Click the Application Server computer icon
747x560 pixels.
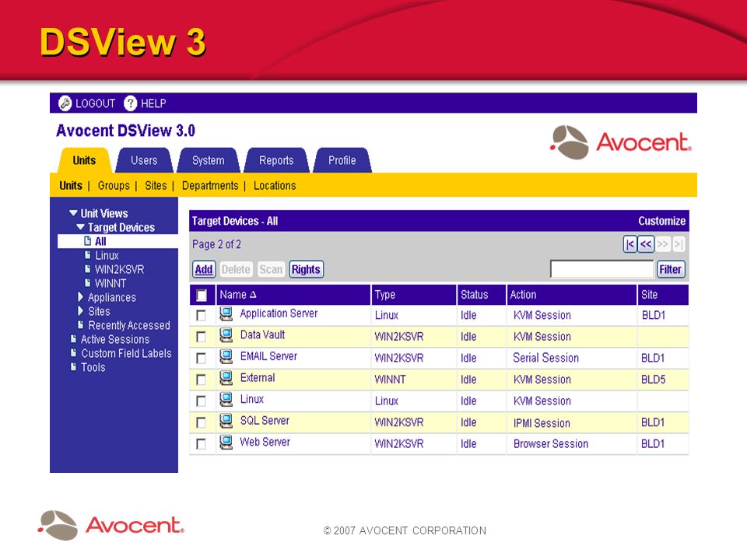[x=226, y=313]
